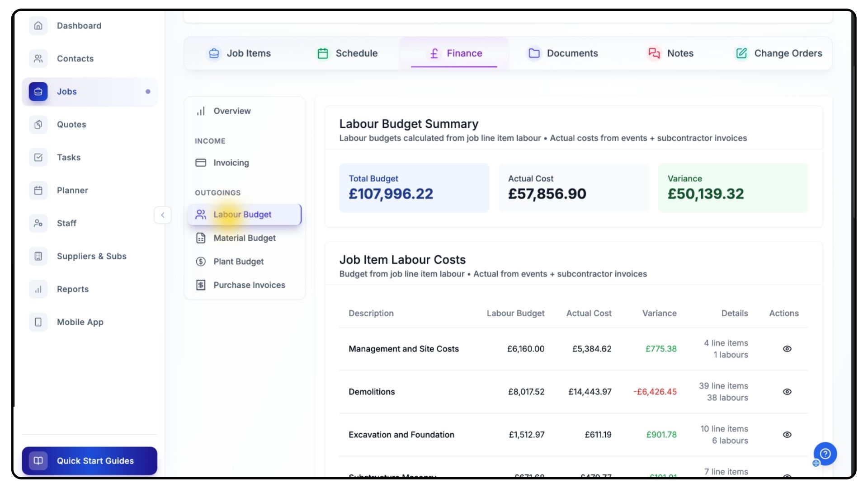View details for Management and Site Costs
This screenshot has height=488, width=868.
coord(787,349)
